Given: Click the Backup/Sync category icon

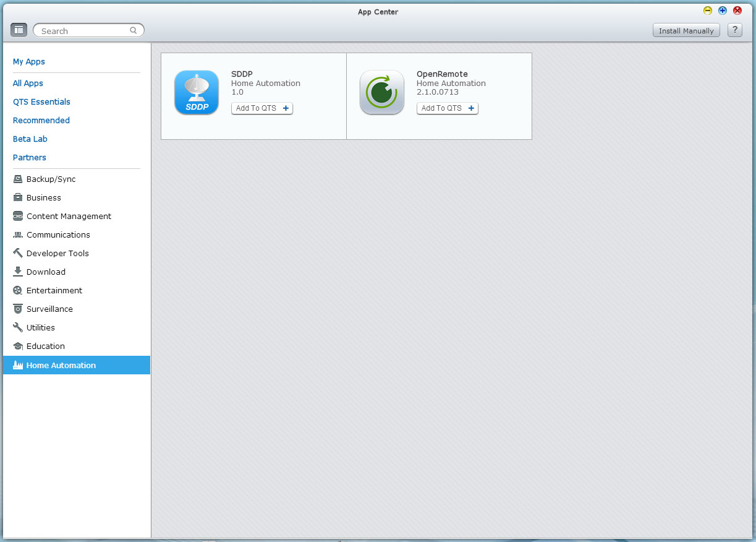Looking at the screenshot, I should (18, 179).
